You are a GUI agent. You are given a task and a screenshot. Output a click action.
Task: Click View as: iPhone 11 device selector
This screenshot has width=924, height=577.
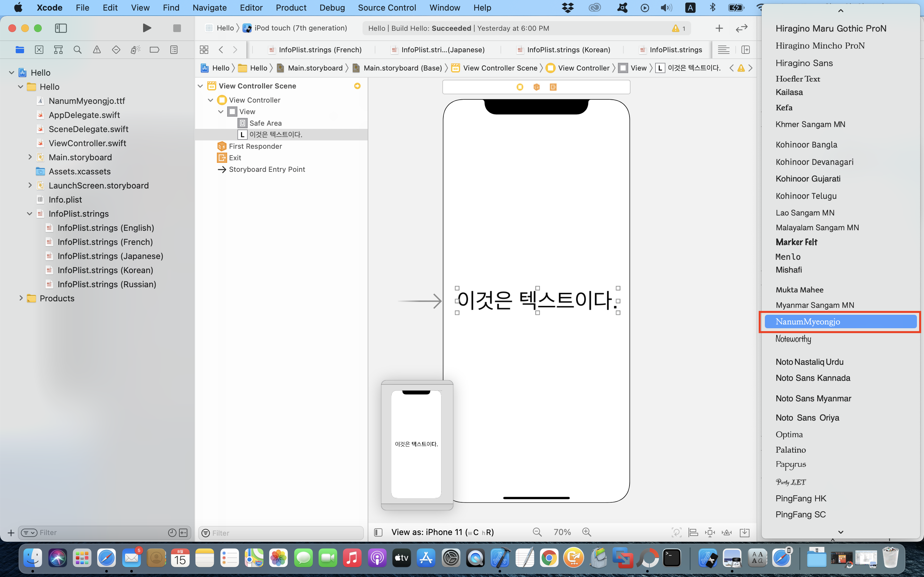click(x=442, y=532)
